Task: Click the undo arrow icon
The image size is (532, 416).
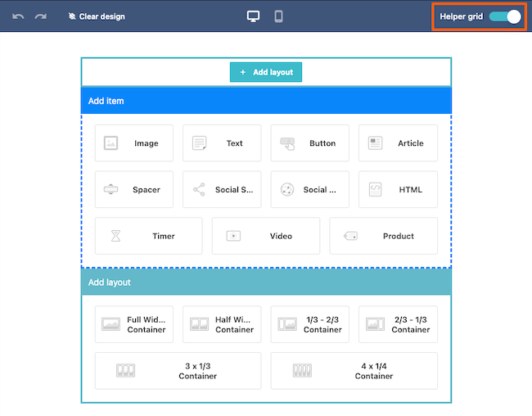Action: [18, 16]
